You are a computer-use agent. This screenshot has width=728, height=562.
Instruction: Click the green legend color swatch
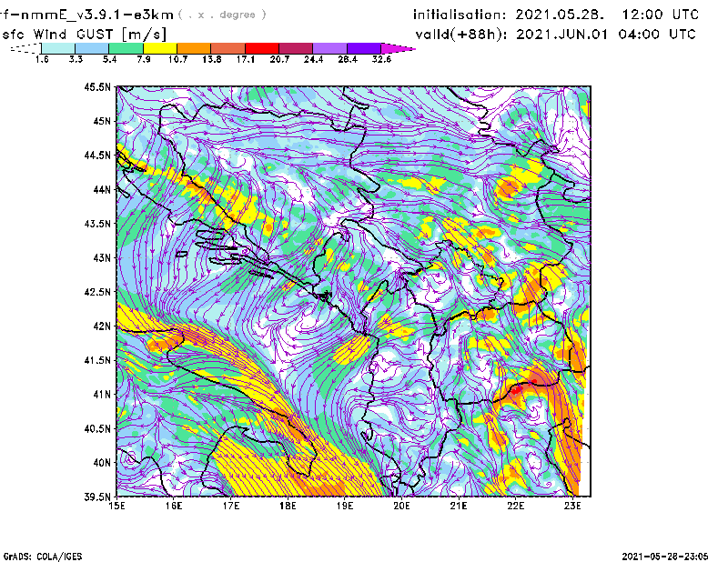(x=126, y=48)
